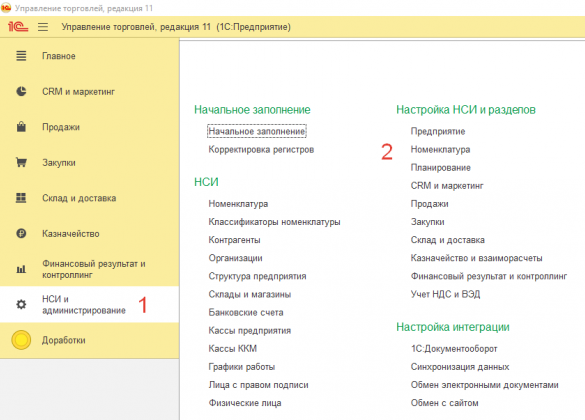Screen dimensions: 585x420
Task: Open the CRM и маркетинг section in sidebar
Action: 90,91
